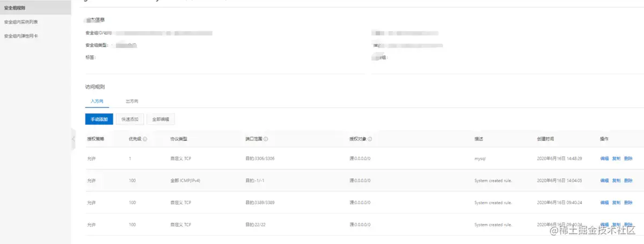Click the 快速添加 button
644x244 pixels.
tap(130, 119)
